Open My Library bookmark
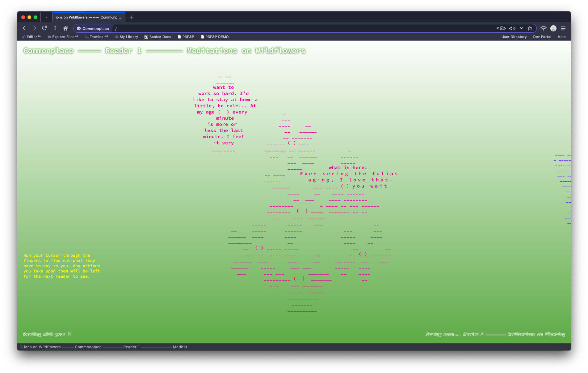The image size is (588, 373). [x=127, y=37]
